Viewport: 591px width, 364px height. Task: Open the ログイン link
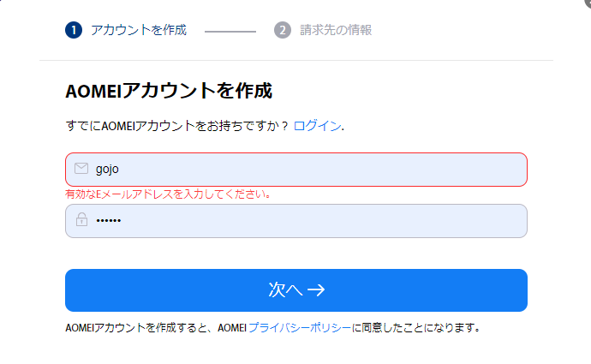pos(317,126)
